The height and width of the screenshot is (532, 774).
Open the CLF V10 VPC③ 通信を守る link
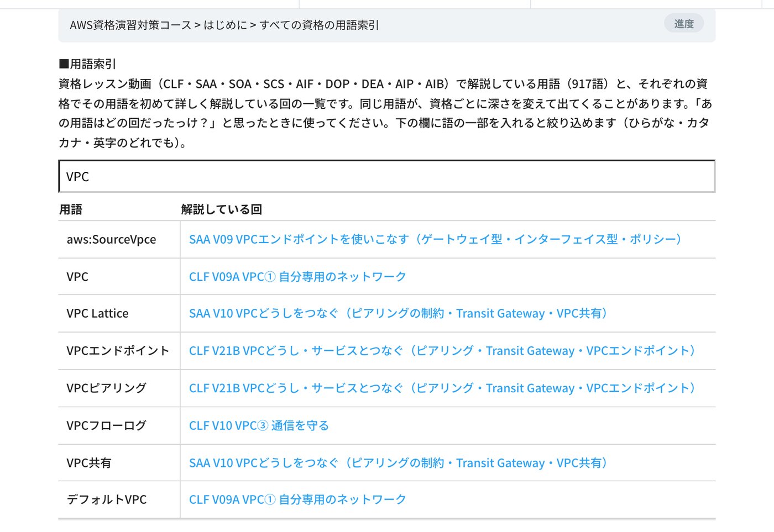[x=259, y=425]
